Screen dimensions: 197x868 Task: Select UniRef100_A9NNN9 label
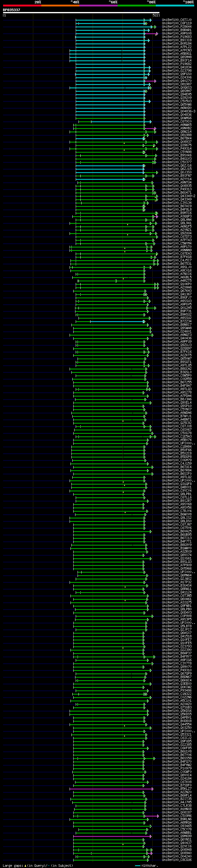(176, 250)
